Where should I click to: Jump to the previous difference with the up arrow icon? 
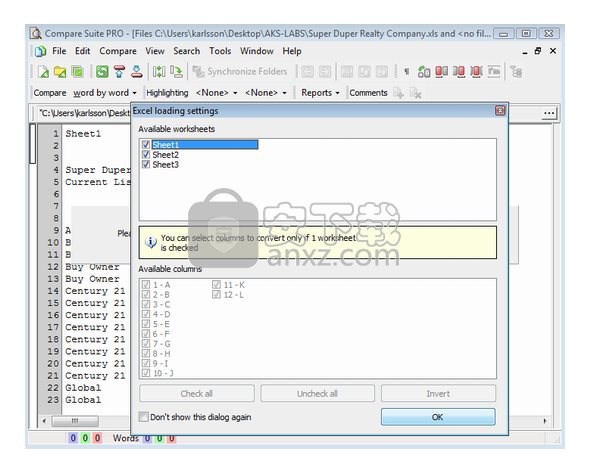pyautogui.click(x=119, y=72)
